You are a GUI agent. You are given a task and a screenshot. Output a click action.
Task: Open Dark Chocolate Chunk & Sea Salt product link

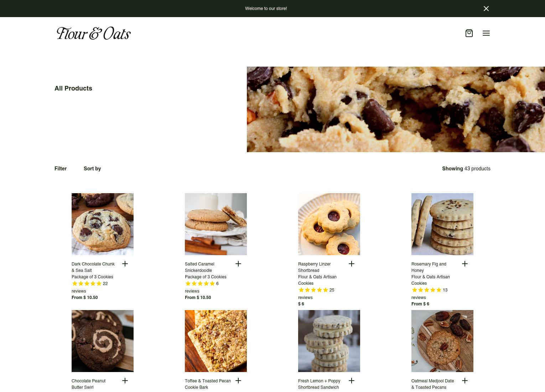click(93, 267)
